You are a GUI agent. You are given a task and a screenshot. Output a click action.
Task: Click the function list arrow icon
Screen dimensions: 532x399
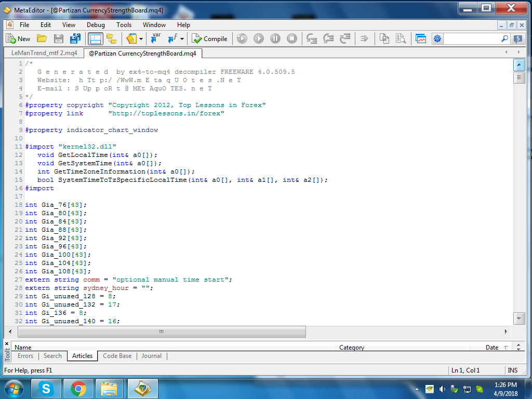click(172, 38)
